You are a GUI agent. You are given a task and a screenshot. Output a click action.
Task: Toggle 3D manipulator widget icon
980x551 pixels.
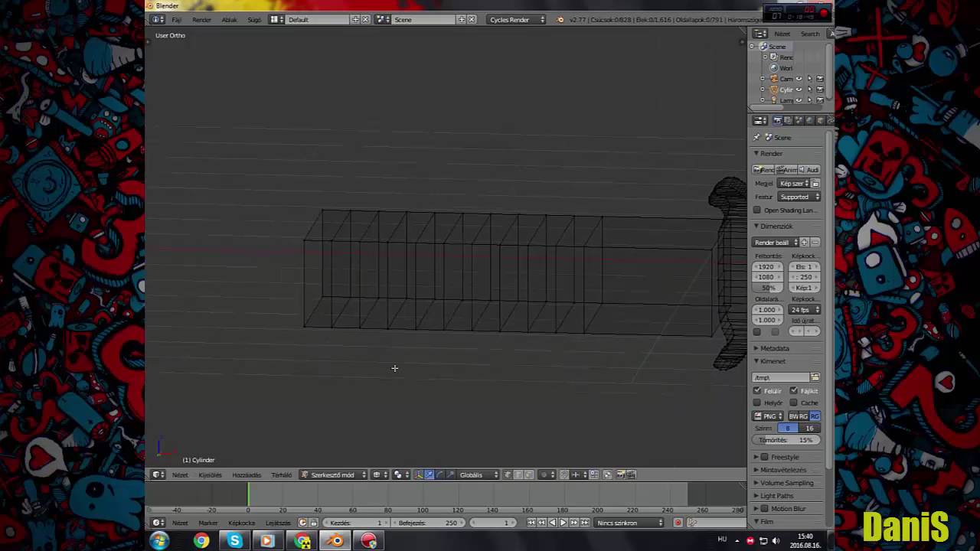419,474
